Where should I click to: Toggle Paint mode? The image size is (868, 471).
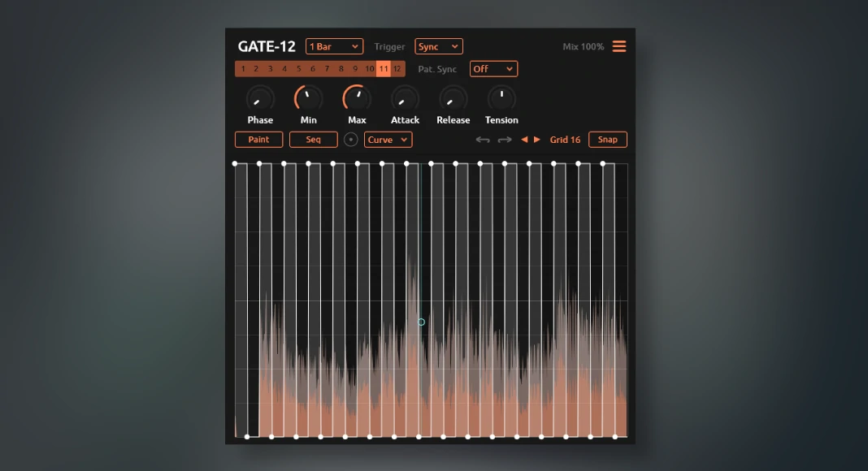point(258,140)
